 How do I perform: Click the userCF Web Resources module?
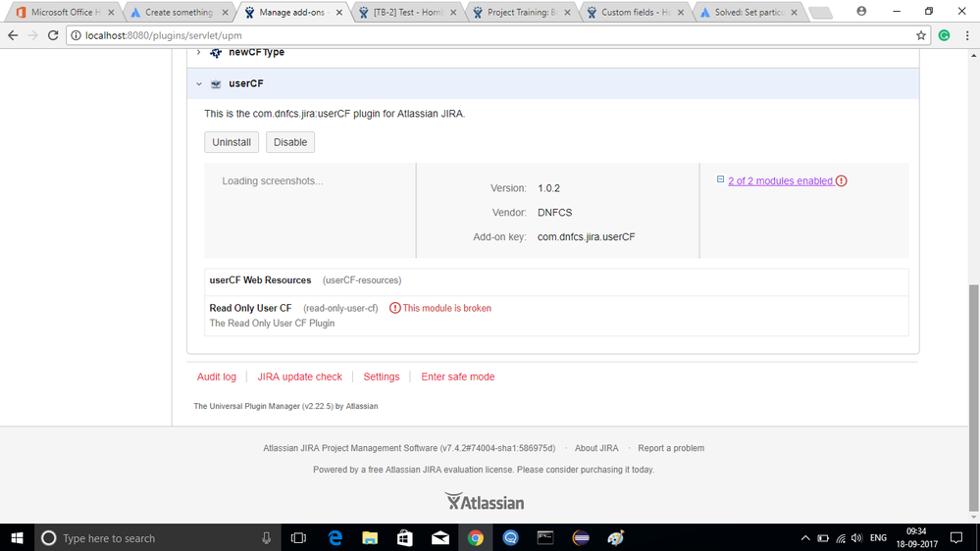click(x=260, y=279)
